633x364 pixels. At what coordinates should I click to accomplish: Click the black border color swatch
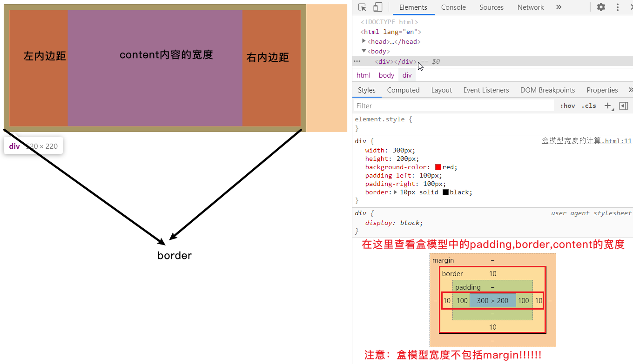pyautogui.click(x=445, y=192)
